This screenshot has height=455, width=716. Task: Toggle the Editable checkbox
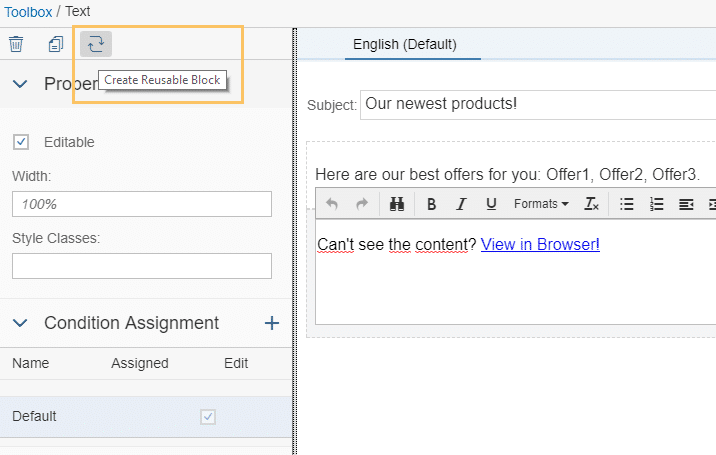21,142
